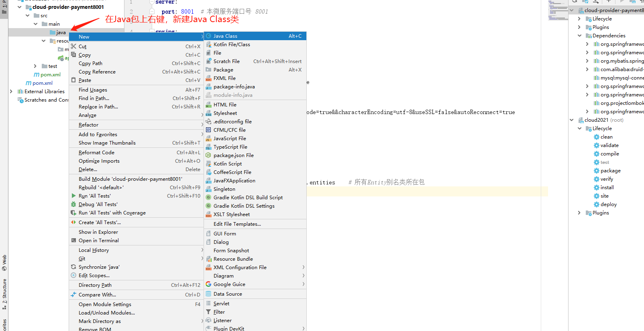Image resolution: width=644 pixels, height=331 pixels.
Task: Select Open in Terminal
Action: [137, 241]
